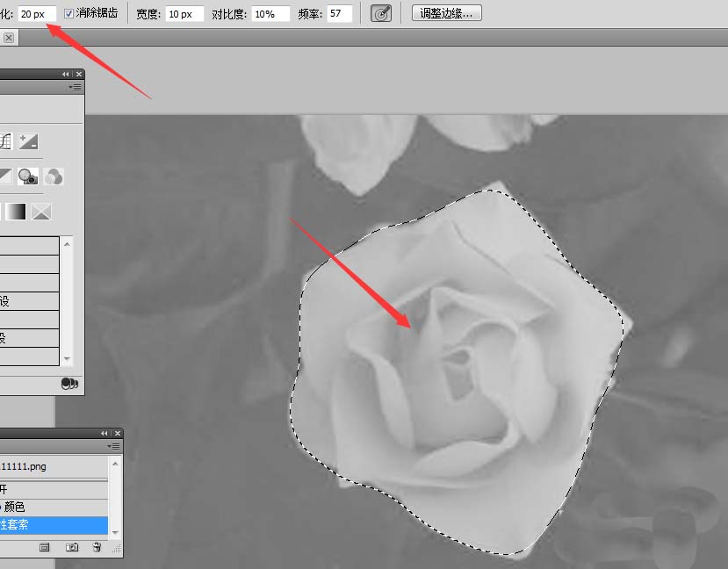Create new document from current state icon
The height and width of the screenshot is (569, 728).
[45, 547]
